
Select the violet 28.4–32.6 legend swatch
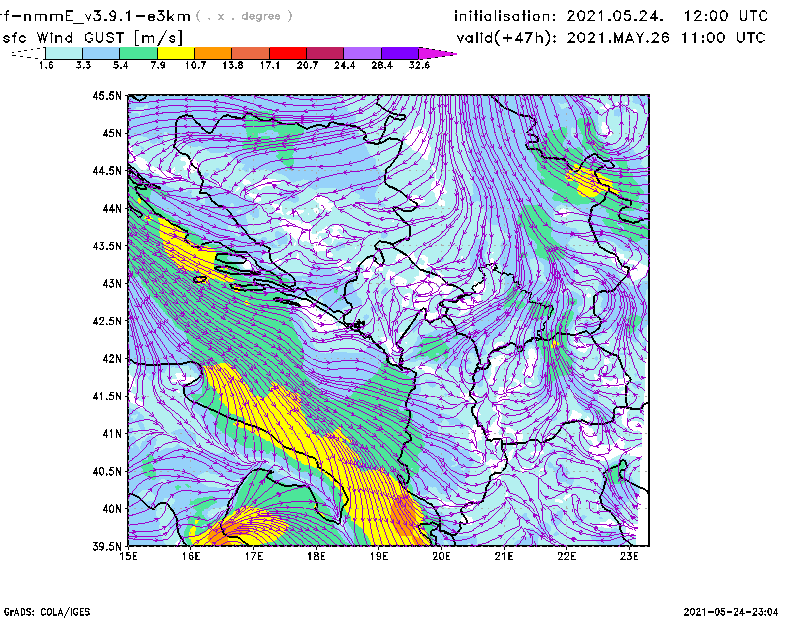point(400,52)
